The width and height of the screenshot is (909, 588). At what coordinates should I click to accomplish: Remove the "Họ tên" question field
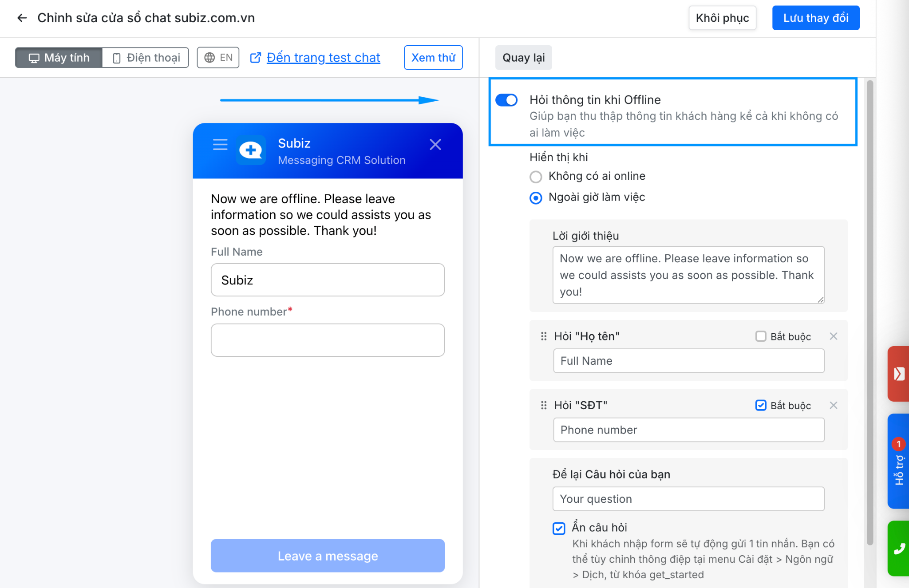pos(833,336)
